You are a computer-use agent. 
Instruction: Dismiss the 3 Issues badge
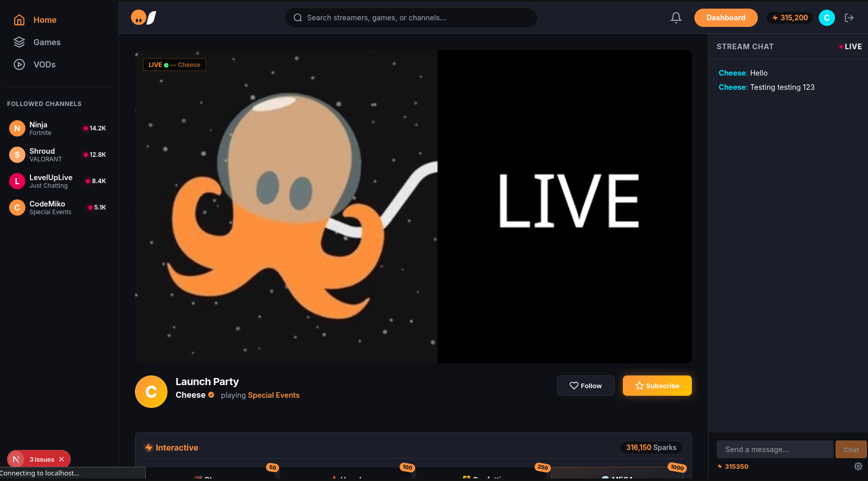click(61, 459)
